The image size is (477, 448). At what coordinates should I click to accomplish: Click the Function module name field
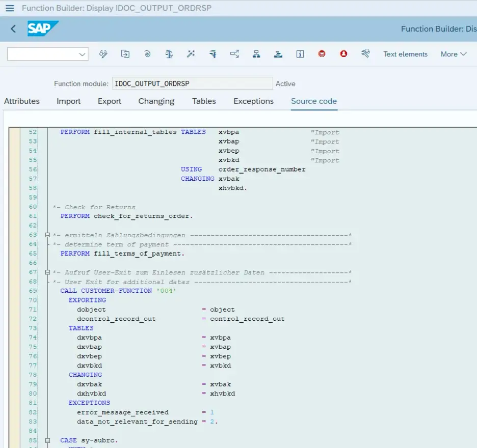pyautogui.click(x=193, y=83)
